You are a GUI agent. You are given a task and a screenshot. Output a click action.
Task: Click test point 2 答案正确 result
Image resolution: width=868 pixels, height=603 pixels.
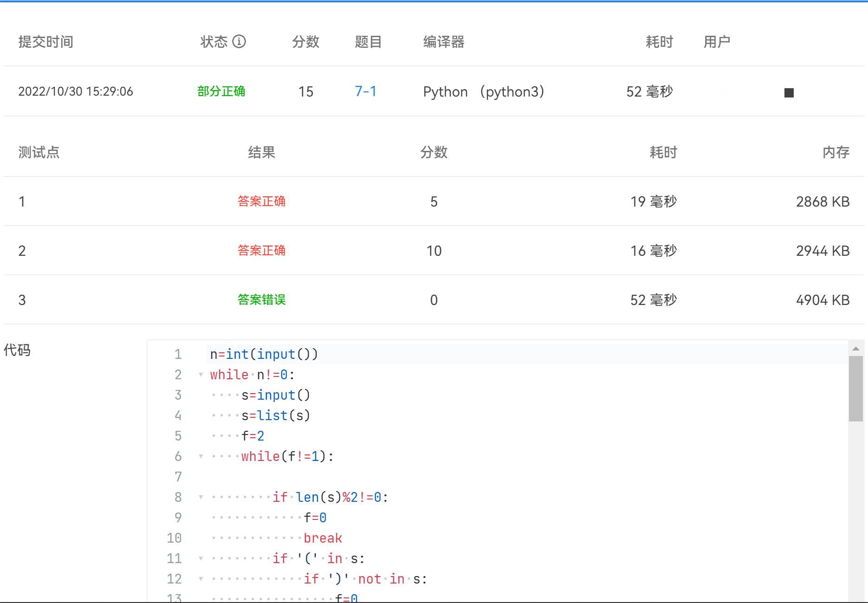pyautogui.click(x=262, y=251)
